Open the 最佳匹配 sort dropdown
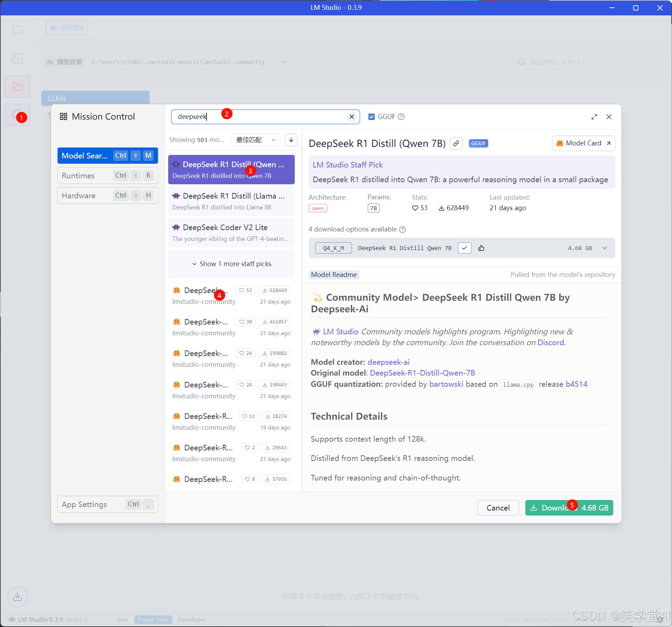Screen dimensions: 672x627 click(256, 140)
